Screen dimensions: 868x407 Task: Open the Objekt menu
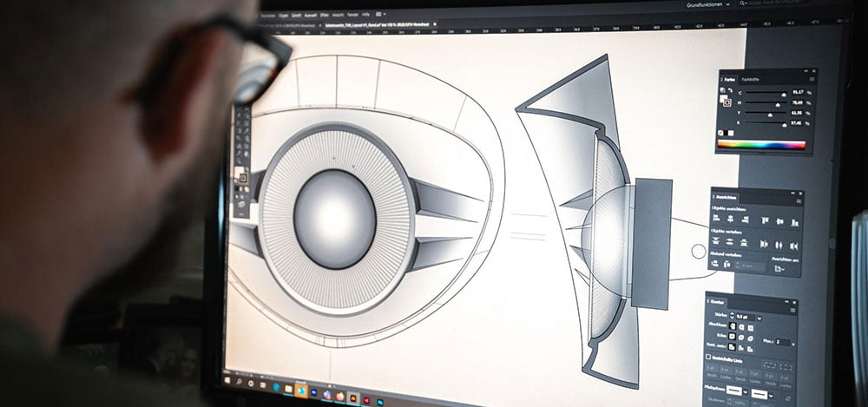click(x=283, y=15)
